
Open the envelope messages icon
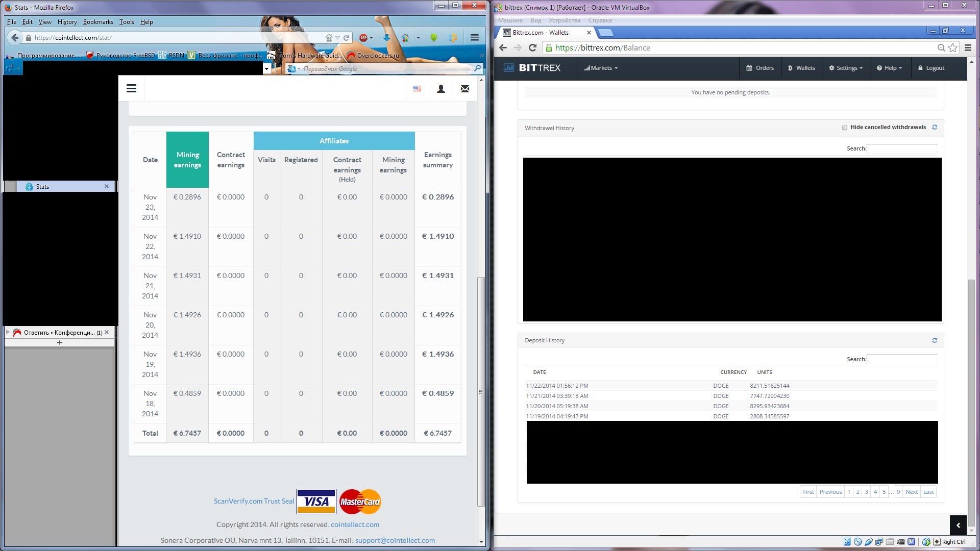click(x=464, y=89)
